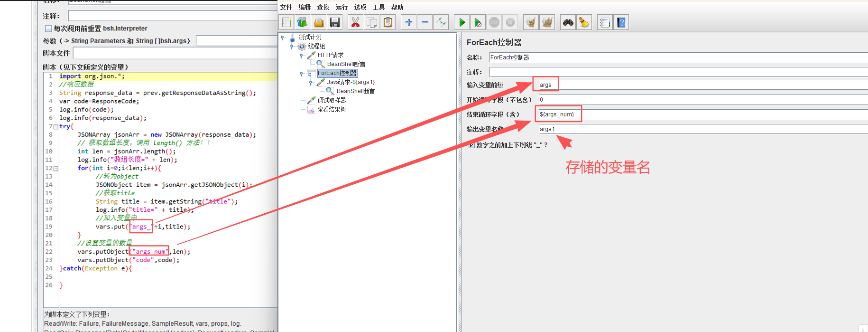Screen dimensions: 868x332
Task: Collapse the 测试计划 tree node handle
Action: (x=282, y=37)
